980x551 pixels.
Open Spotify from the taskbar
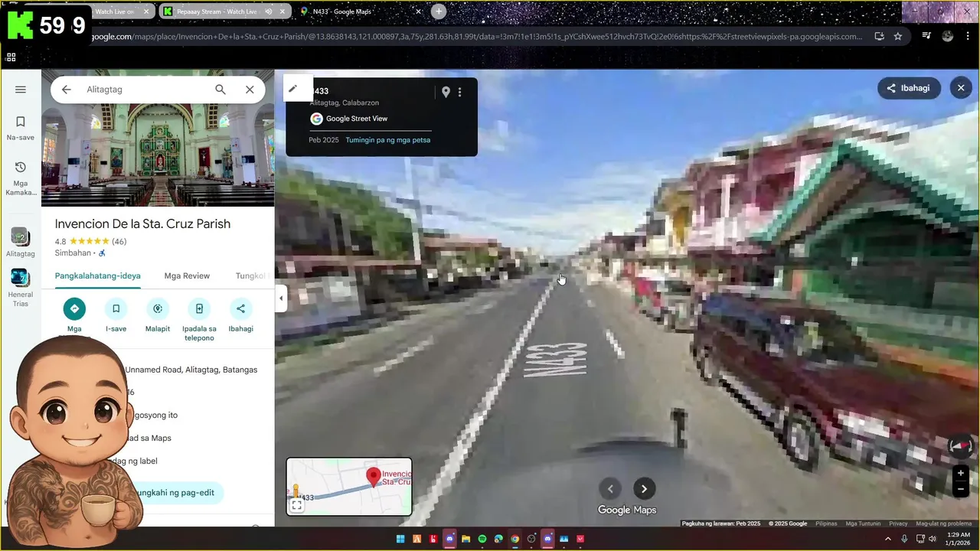(x=482, y=539)
